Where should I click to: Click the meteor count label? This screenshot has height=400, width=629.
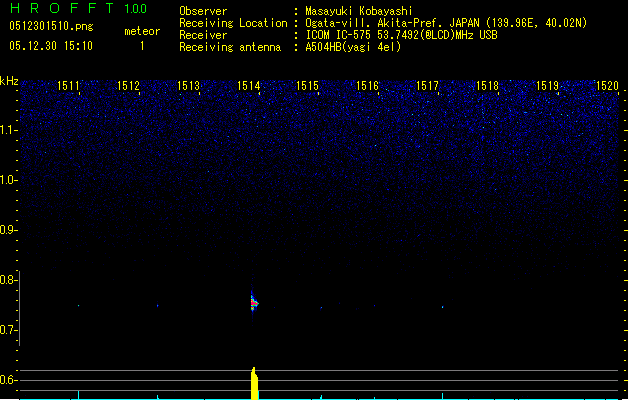point(141,31)
